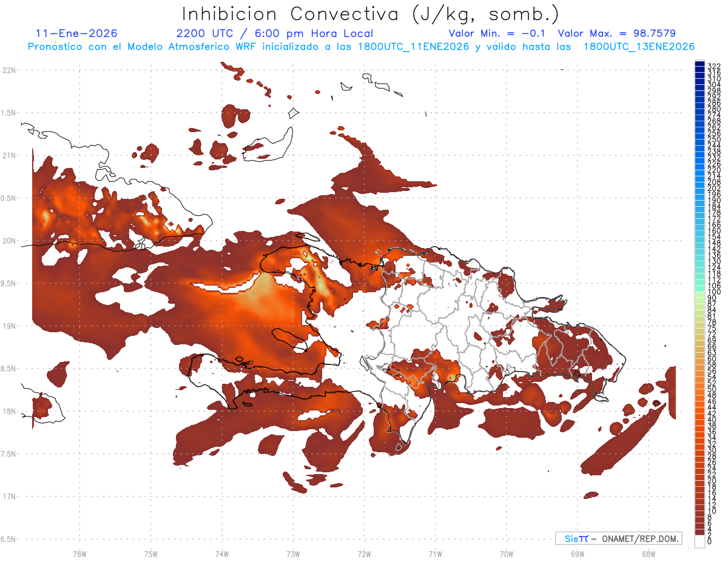Click the 'ONAMET/REP.DOM.' credit box
This screenshot has height=562, width=728.
coord(618,538)
